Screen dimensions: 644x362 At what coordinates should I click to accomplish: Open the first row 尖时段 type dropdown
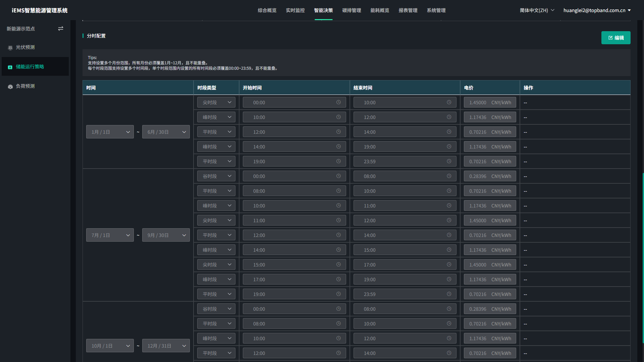tap(216, 103)
